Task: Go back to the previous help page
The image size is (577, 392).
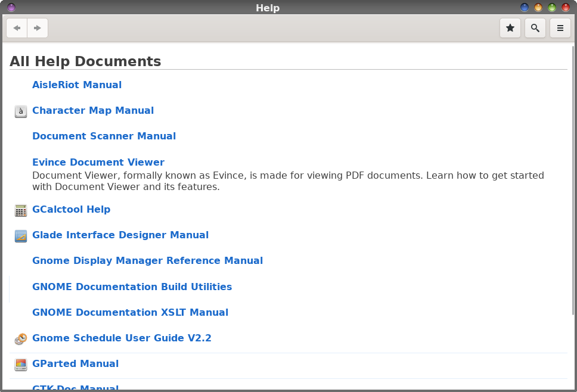Action: [17, 28]
